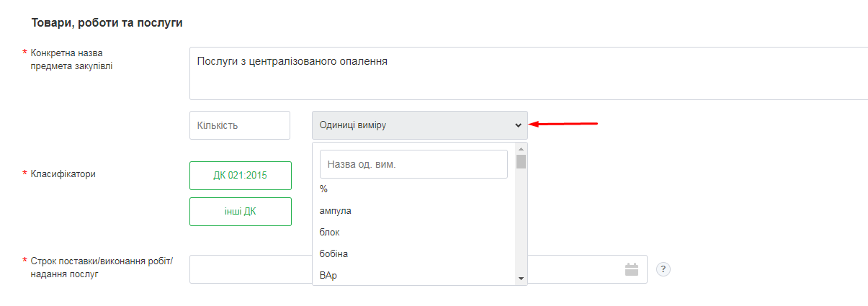Choose ампула from the unit list
The image size is (868, 306).
click(x=335, y=211)
